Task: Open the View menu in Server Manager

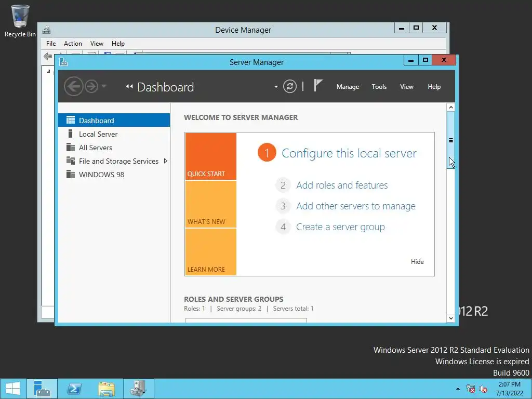Action: (406, 87)
